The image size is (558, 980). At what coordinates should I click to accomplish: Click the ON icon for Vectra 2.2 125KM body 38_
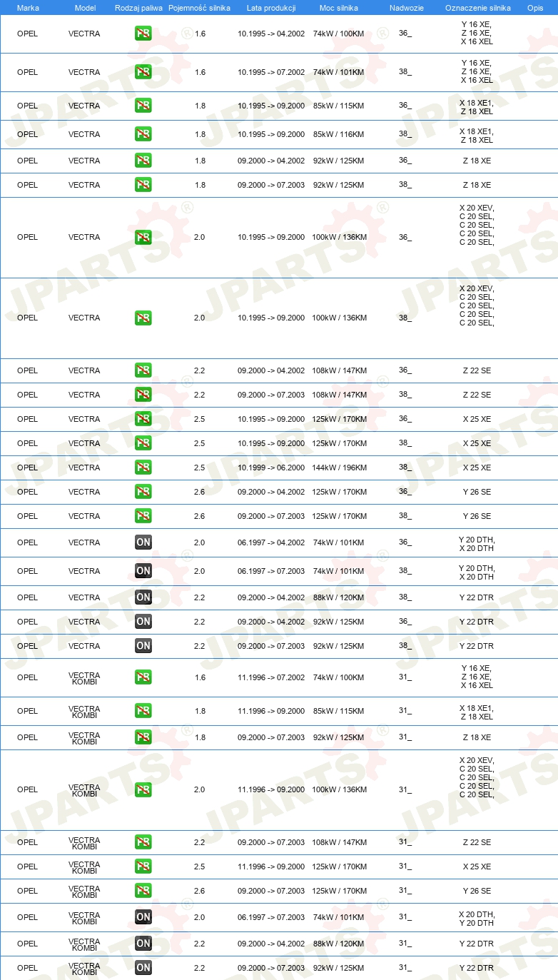click(143, 645)
